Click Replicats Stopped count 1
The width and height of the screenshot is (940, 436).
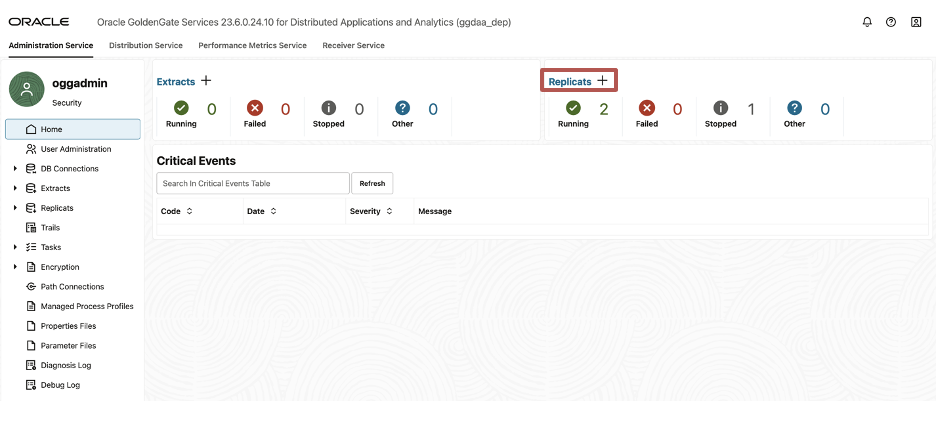click(x=751, y=109)
